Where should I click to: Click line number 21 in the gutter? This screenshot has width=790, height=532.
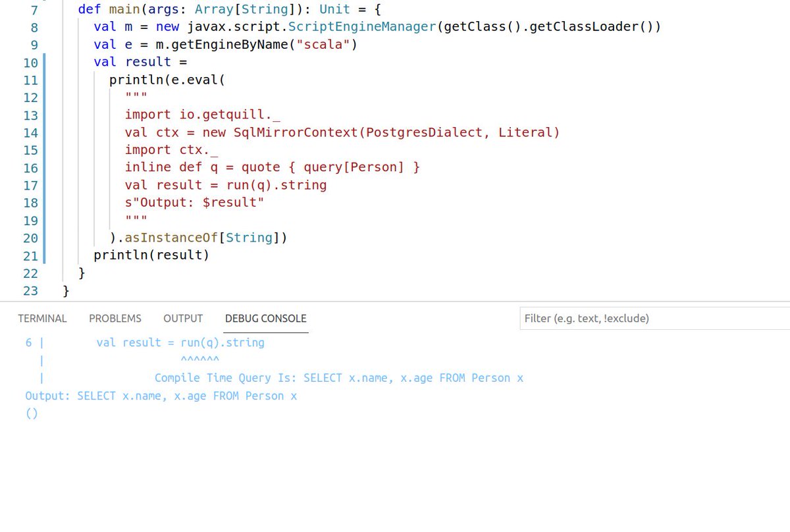click(30, 255)
